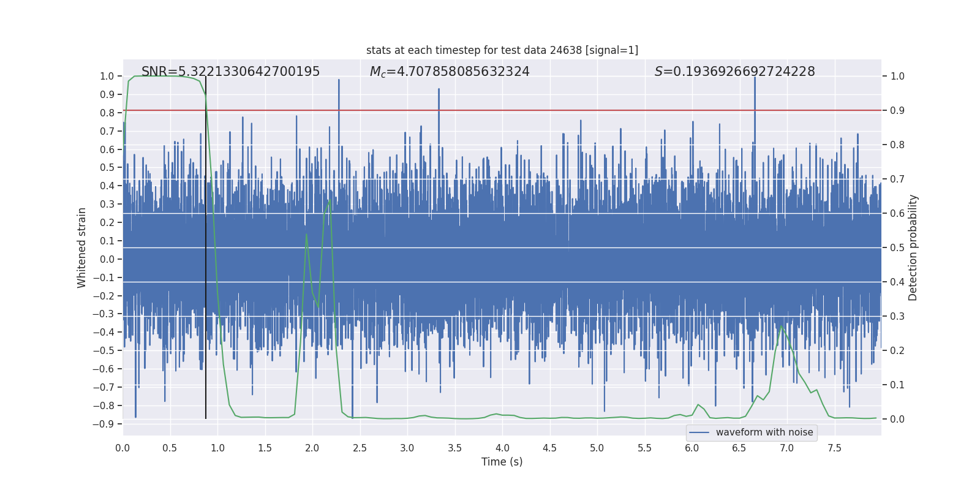
Task: Click the 0.5 tick on right probability axis
Action: (x=897, y=247)
